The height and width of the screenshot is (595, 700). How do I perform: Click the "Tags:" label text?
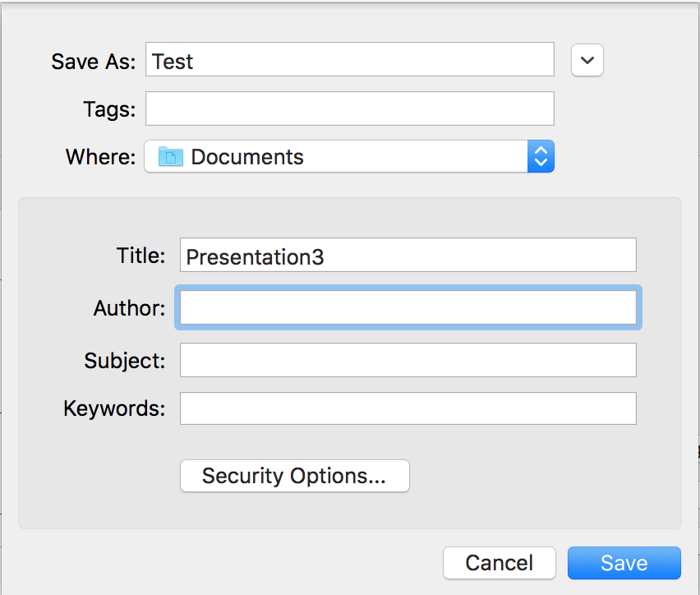(108, 109)
